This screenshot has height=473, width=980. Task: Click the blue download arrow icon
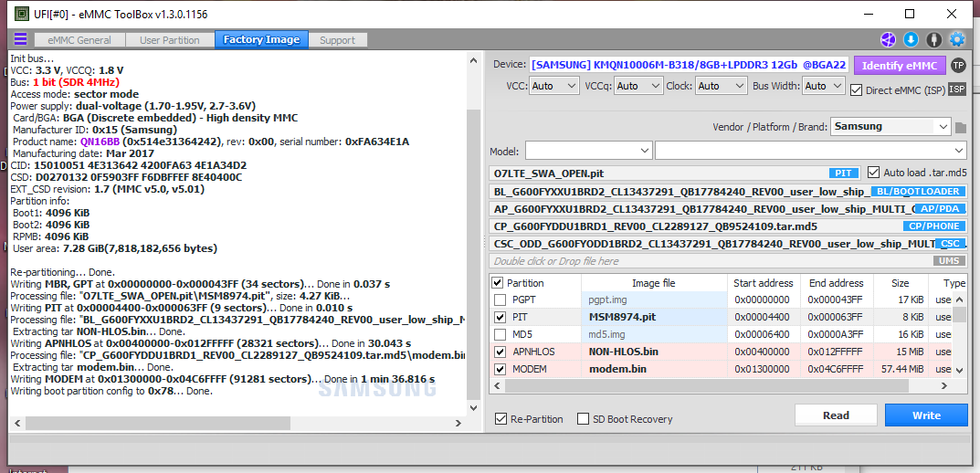tap(912, 39)
